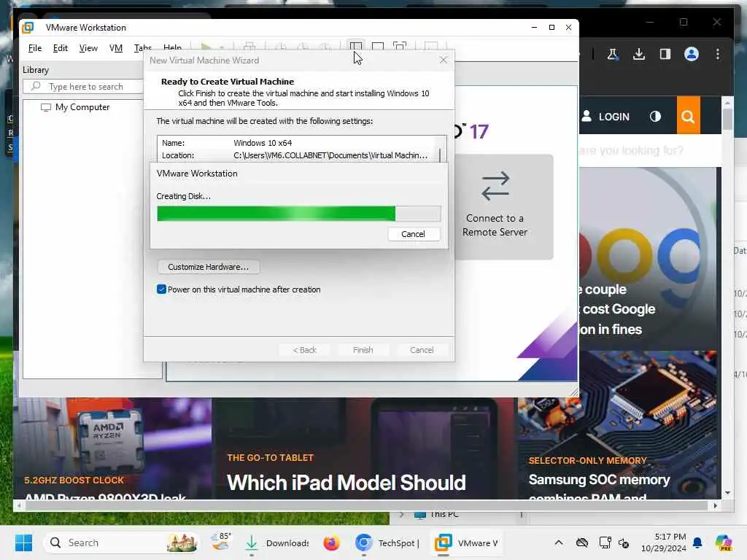Screen dimensions: 747x560
Task: Open the View menu in VMware Workstation
Action: [x=88, y=48]
